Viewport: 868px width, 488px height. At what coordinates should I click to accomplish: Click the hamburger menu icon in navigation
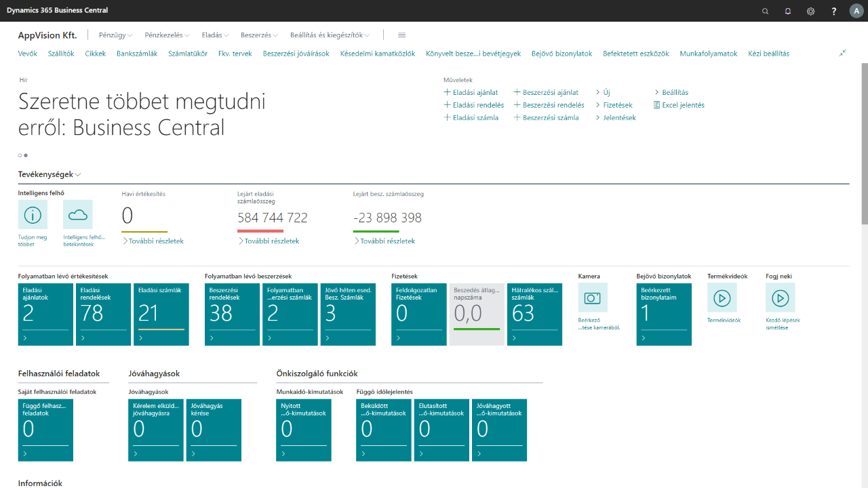click(x=401, y=35)
